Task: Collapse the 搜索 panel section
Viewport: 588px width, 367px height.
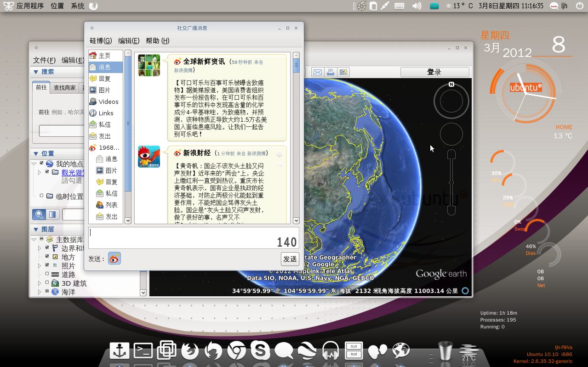Action: pyautogui.click(x=35, y=72)
